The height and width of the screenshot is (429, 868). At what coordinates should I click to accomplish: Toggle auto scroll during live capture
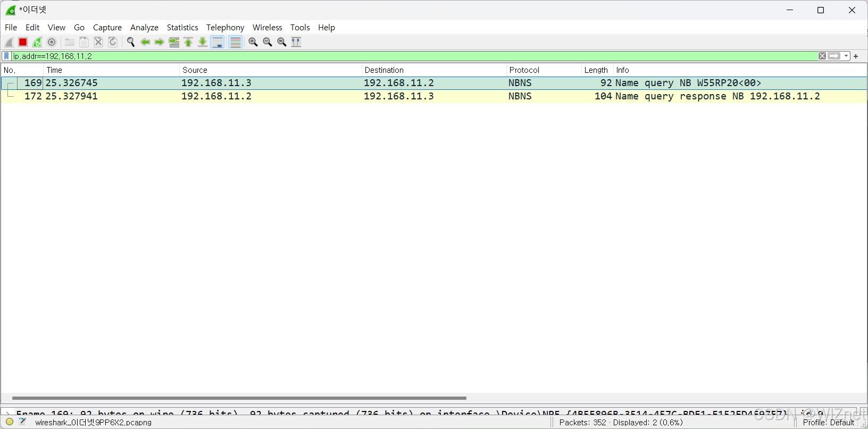coord(218,42)
